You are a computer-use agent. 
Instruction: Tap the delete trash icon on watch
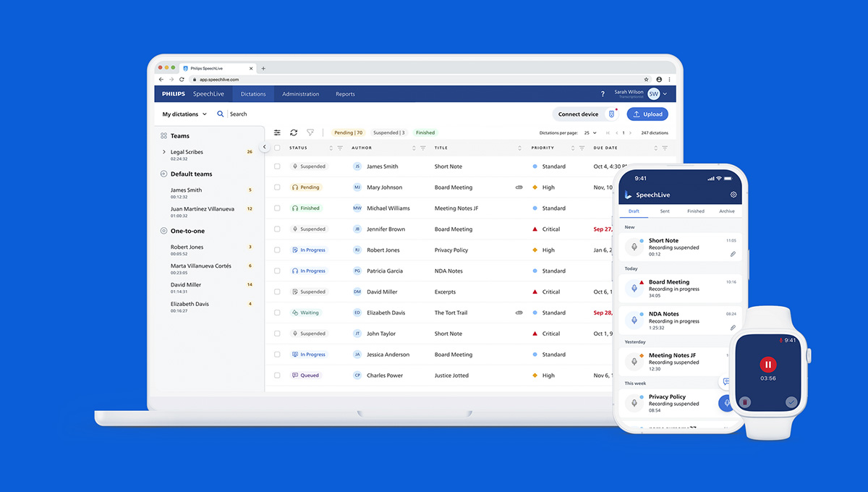tap(745, 402)
